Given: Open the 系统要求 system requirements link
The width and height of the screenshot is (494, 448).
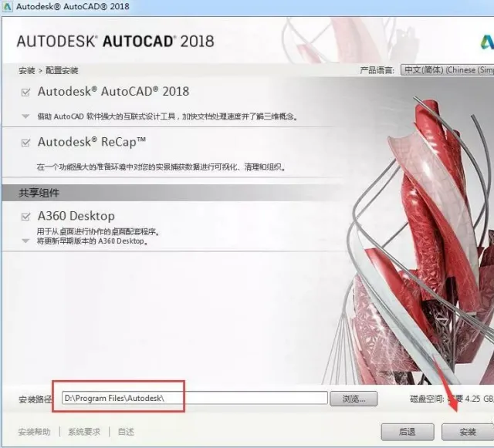Looking at the screenshot, I should click(84, 432).
